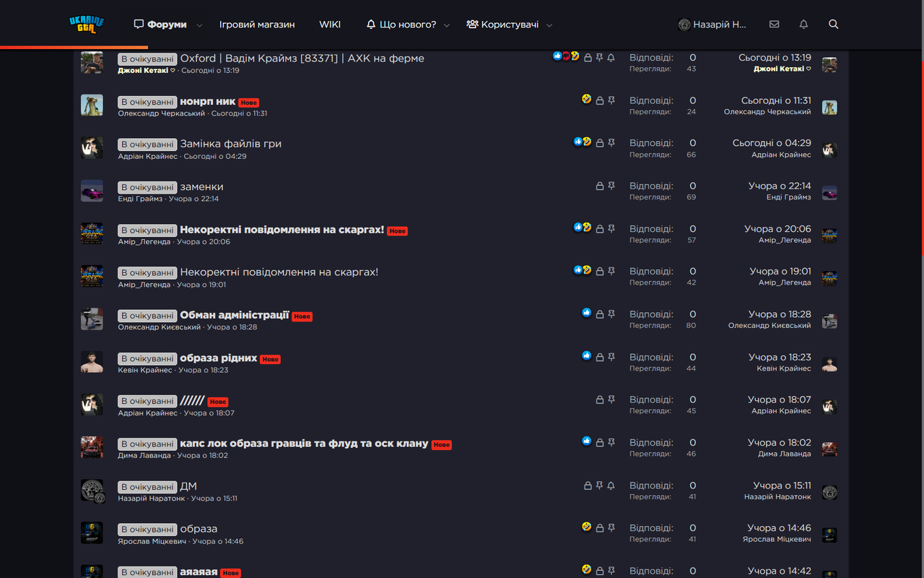Click the lock icon in the Oxford thread row
The width and height of the screenshot is (924, 578).
tap(588, 58)
